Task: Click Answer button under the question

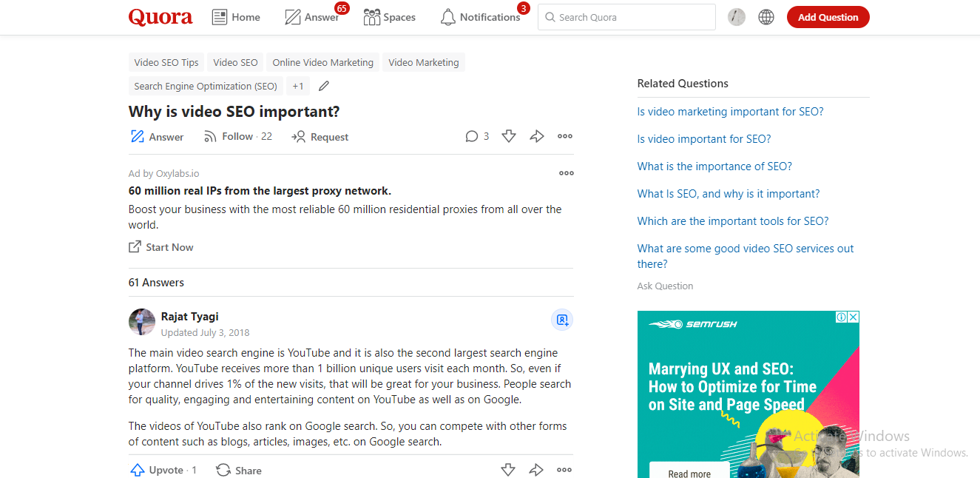Action: click(x=157, y=137)
